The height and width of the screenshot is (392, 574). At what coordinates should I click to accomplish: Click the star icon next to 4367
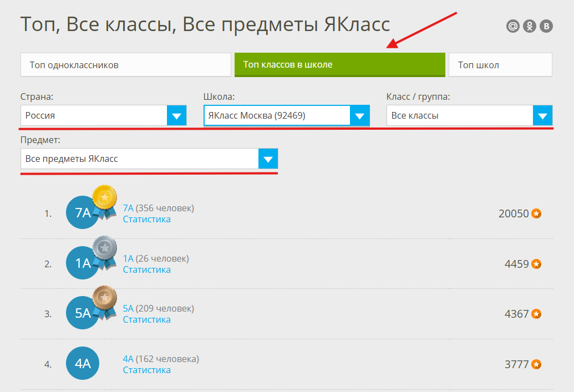pos(536,314)
